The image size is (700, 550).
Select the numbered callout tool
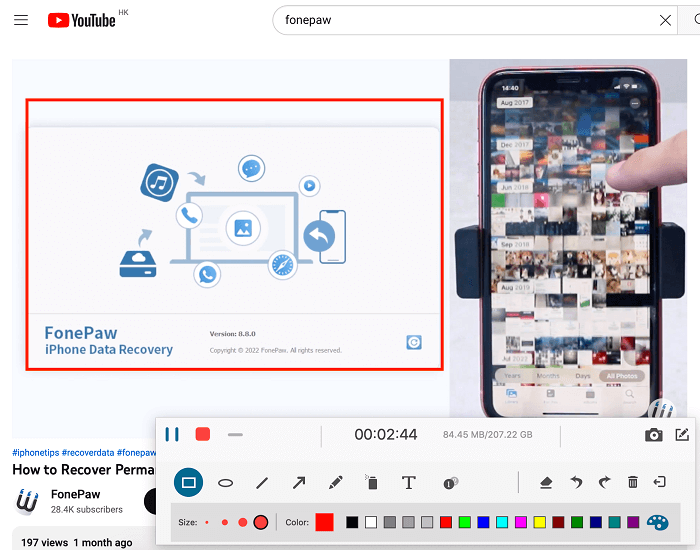(450, 483)
